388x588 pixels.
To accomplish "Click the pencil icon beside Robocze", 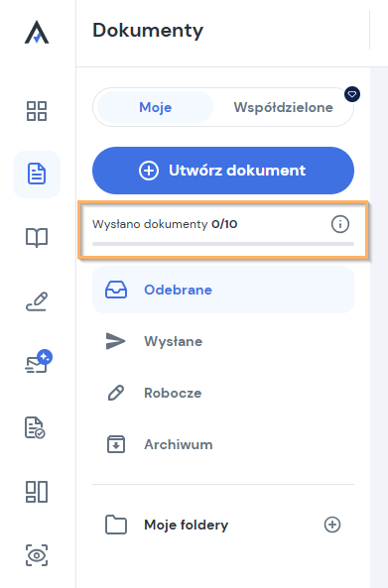I will (x=116, y=393).
